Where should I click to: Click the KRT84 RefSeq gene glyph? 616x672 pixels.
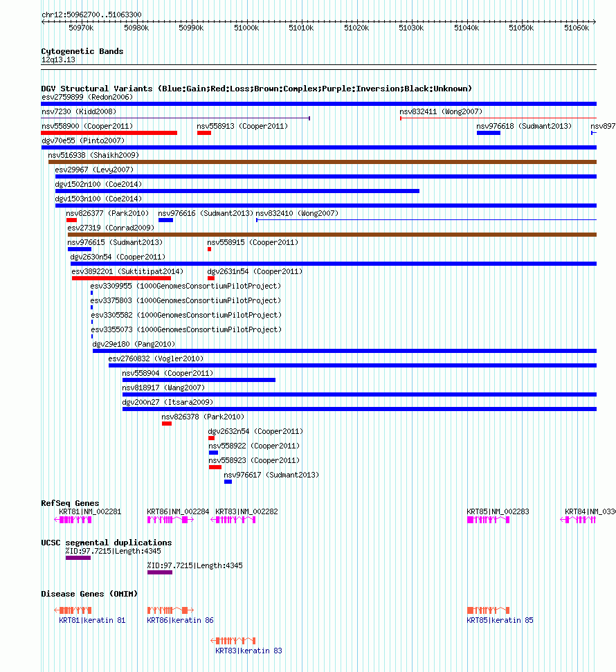[578, 520]
